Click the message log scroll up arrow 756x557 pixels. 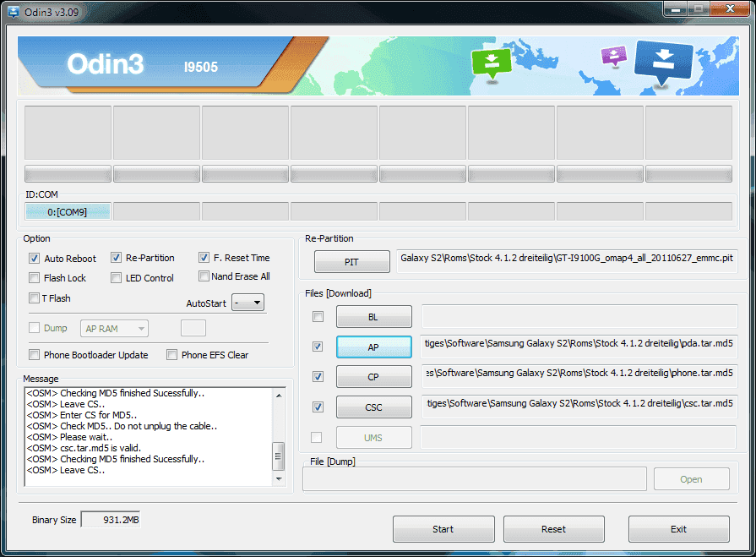click(x=279, y=395)
